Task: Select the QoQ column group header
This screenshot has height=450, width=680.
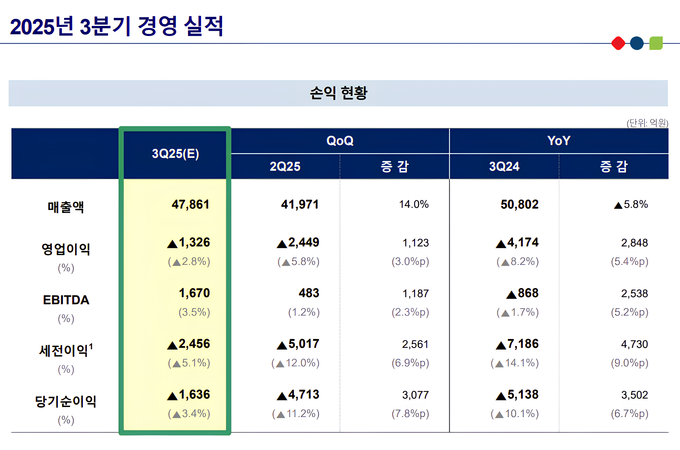Action: click(x=339, y=141)
